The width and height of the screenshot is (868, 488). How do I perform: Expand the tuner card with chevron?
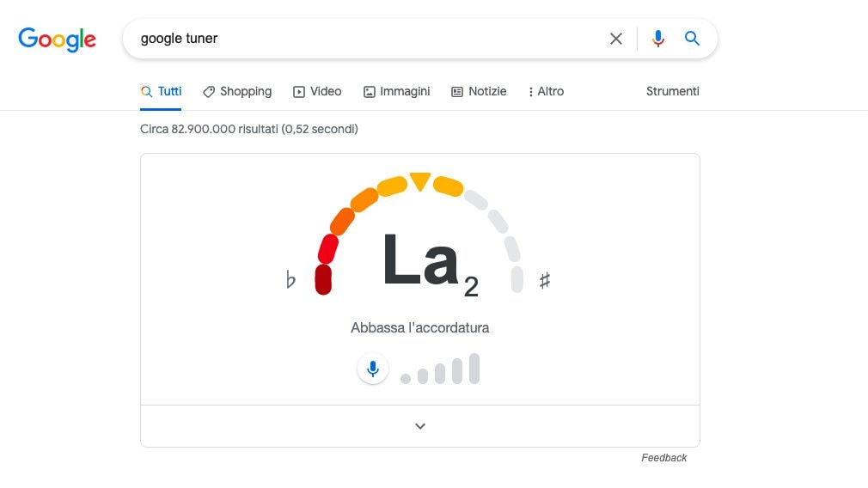pos(420,426)
